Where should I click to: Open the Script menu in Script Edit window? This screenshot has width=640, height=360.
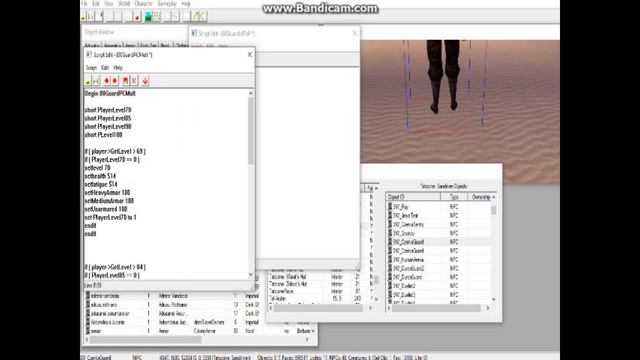91,68
